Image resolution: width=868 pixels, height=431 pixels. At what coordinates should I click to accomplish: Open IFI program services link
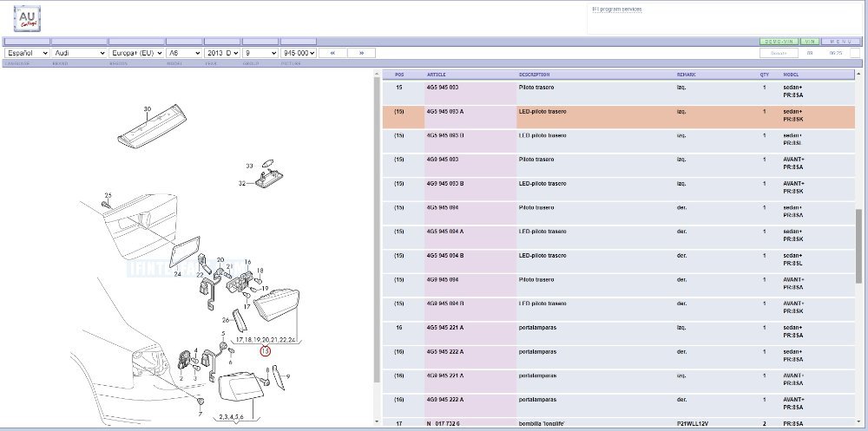tap(616, 10)
